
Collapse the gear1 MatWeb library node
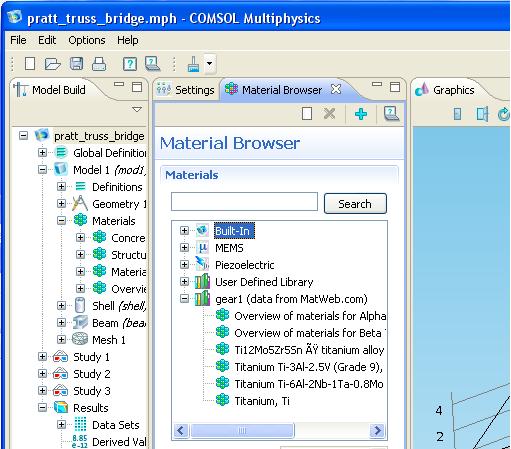pyautogui.click(x=184, y=299)
